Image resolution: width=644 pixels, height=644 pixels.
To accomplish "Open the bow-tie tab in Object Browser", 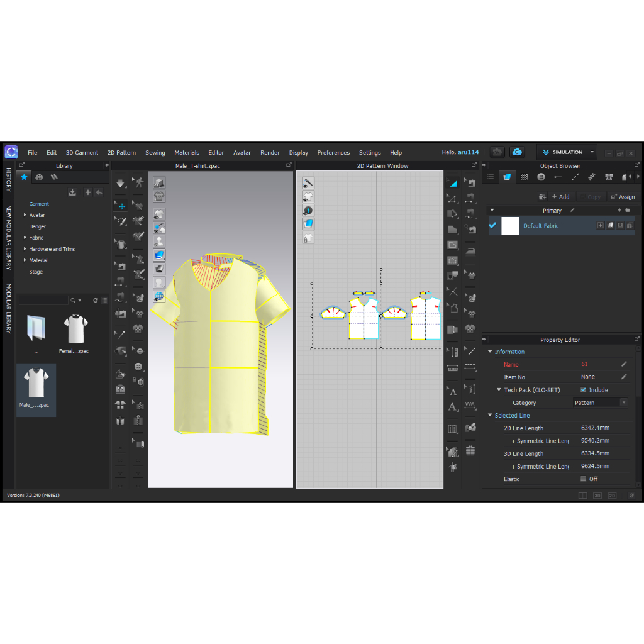I will (x=609, y=177).
